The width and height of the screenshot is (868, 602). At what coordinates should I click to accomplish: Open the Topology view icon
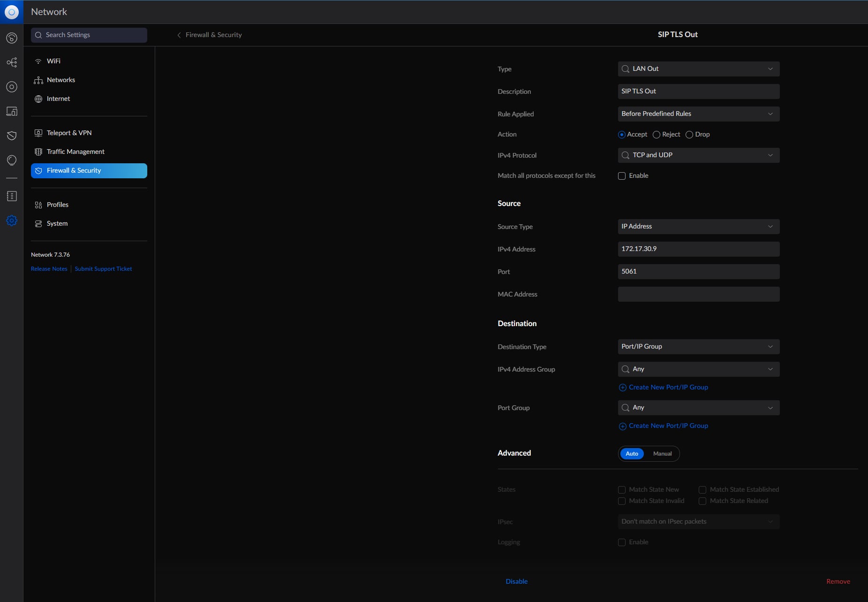pos(12,62)
